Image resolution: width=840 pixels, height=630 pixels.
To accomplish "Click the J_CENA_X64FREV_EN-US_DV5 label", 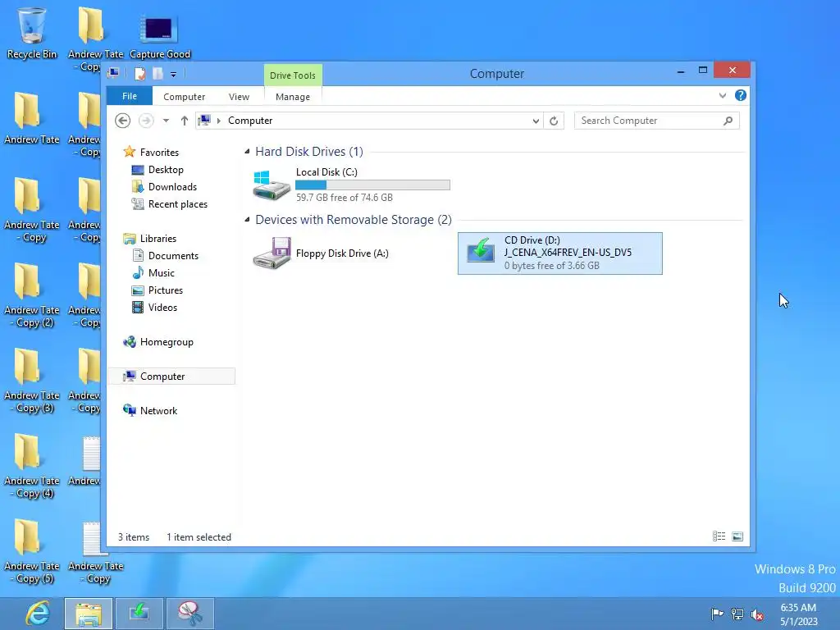I will click(x=568, y=253).
